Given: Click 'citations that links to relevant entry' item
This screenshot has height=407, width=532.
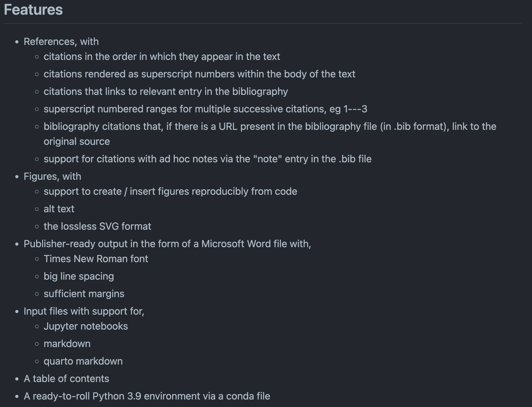Looking at the screenshot, I should pos(166,91).
